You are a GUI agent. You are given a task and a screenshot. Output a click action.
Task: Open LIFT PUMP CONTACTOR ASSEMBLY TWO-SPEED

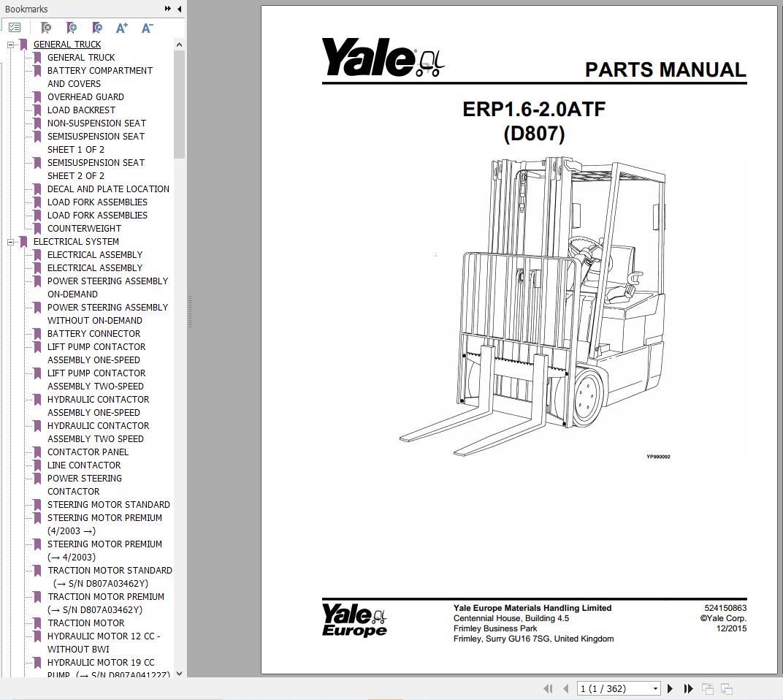(96, 379)
